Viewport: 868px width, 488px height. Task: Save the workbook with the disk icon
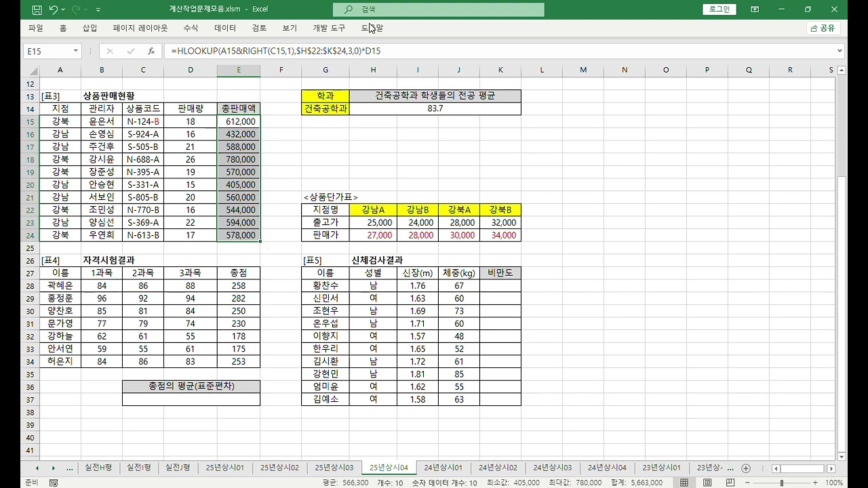click(37, 9)
